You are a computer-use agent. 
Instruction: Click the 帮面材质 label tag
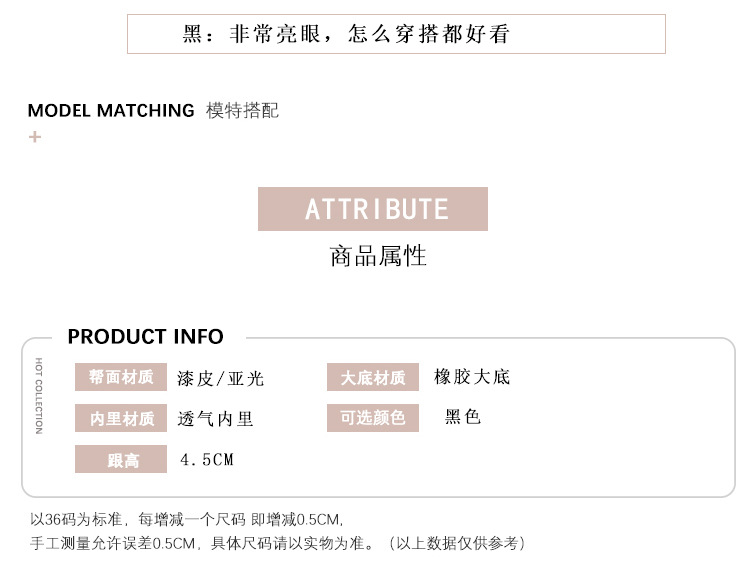tap(121, 378)
